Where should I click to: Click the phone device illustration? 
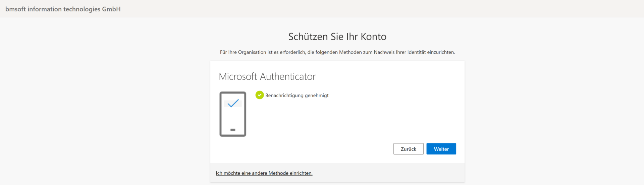(x=233, y=114)
